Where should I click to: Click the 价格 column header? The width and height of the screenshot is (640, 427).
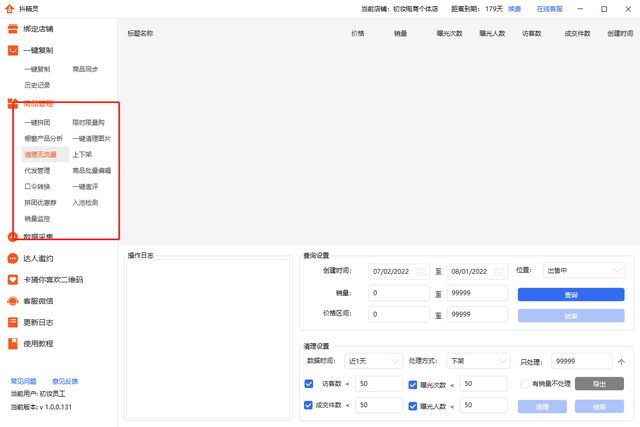pos(358,33)
